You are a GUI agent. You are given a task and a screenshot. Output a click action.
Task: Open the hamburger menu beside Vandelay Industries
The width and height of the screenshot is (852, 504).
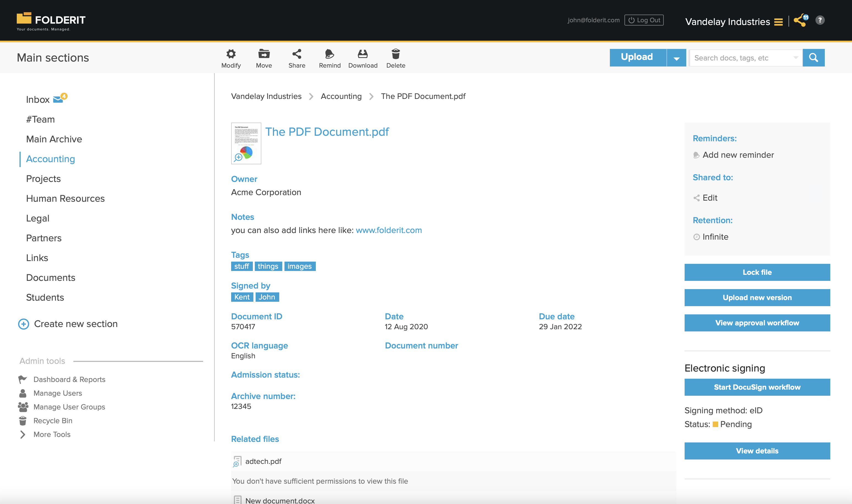[778, 22]
